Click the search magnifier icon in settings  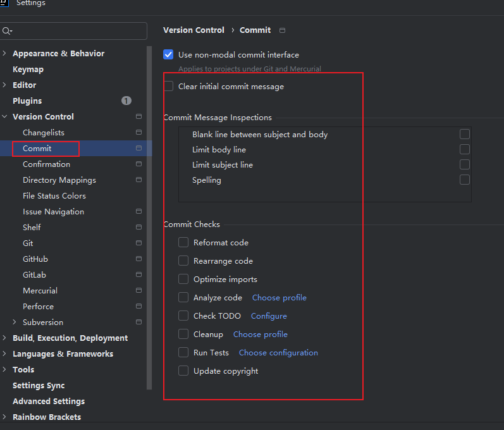[7, 31]
